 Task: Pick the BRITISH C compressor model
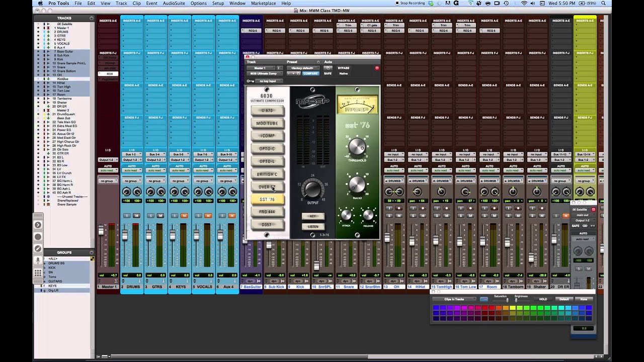pos(267,174)
